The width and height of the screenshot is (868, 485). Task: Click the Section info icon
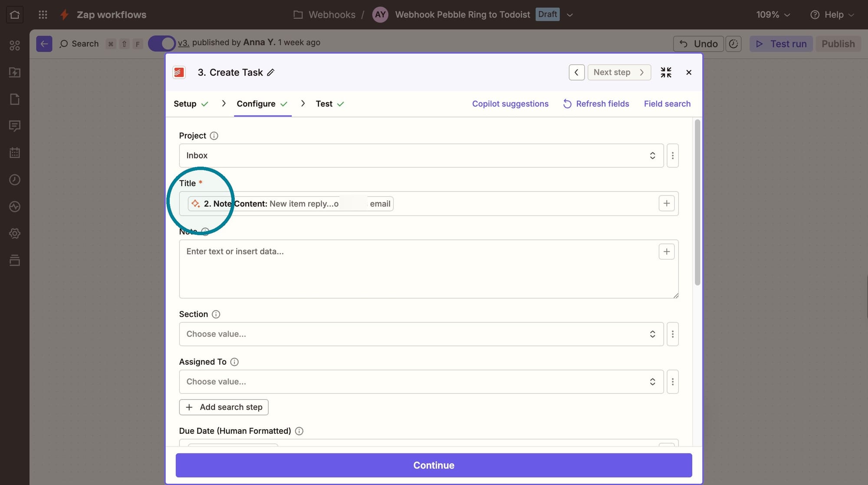point(216,314)
